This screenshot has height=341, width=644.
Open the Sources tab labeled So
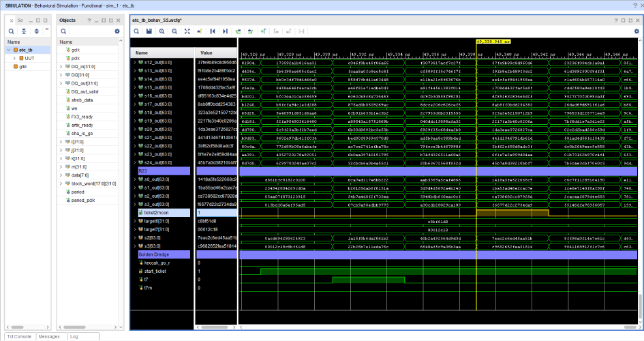[x=20, y=20]
